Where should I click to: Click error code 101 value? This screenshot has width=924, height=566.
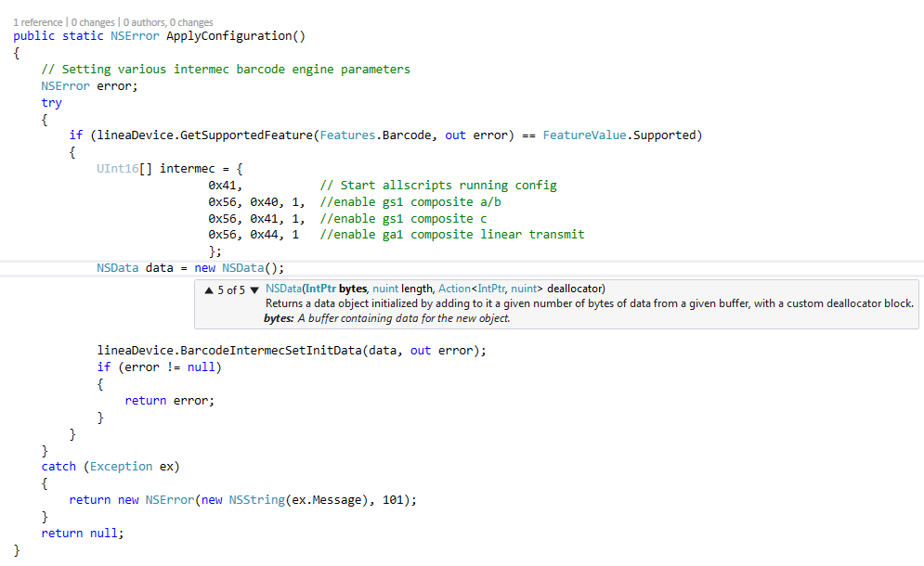tap(393, 500)
